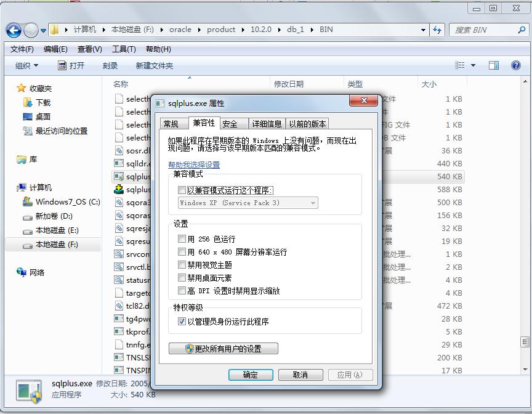Sort by the 修改日期 column
Viewport: 532px width, 414px height.
point(289,84)
